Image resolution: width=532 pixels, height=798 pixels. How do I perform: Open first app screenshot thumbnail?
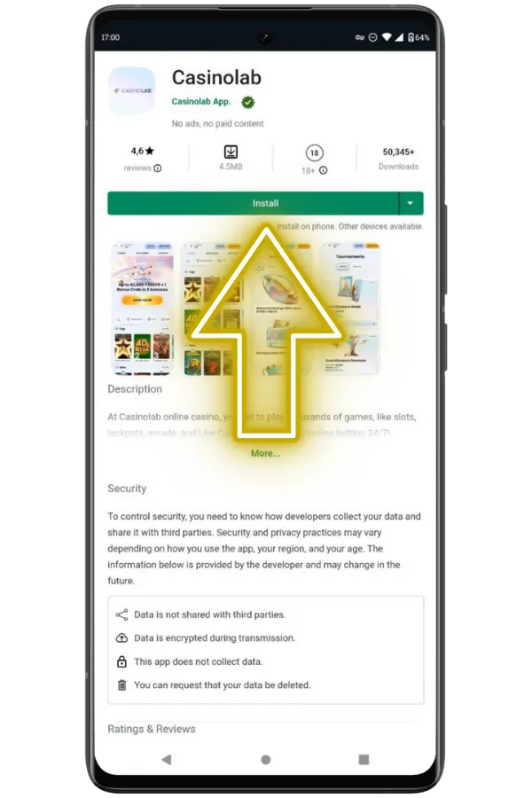(143, 309)
